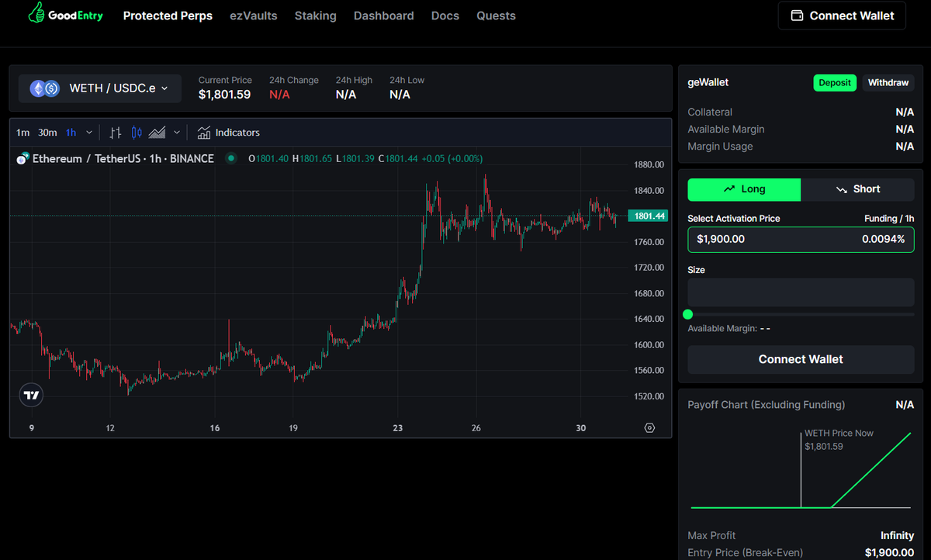Screen dimensions: 931x560
Task: Click the Max Profit Infinity value
Action: pyautogui.click(x=898, y=535)
